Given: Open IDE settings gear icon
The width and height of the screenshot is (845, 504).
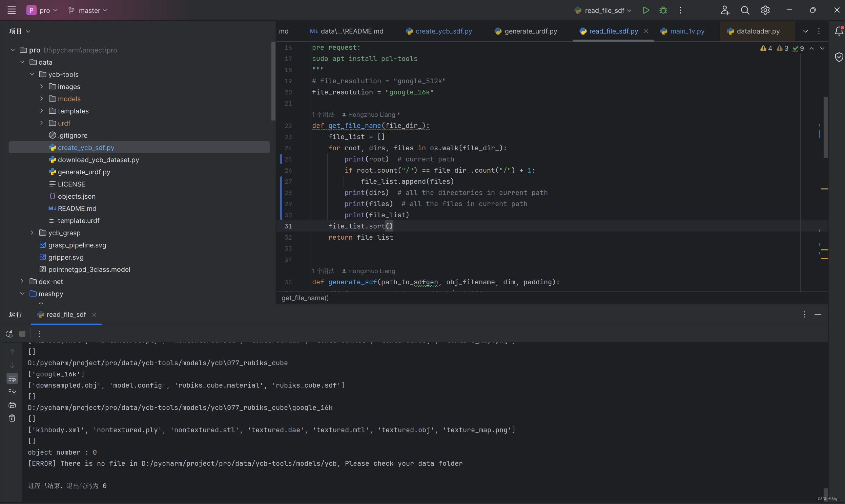Looking at the screenshot, I should click(765, 10).
